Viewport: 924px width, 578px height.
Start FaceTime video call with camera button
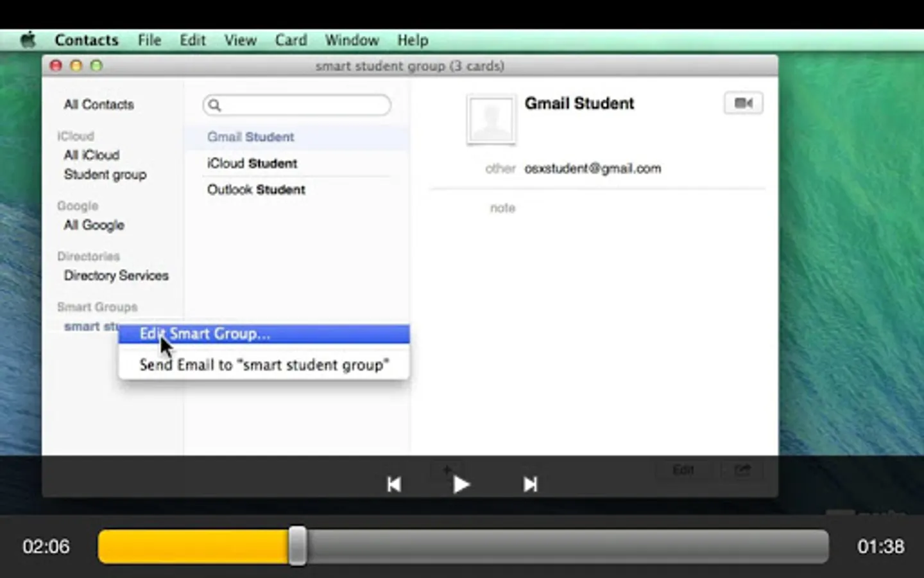click(x=744, y=103)
